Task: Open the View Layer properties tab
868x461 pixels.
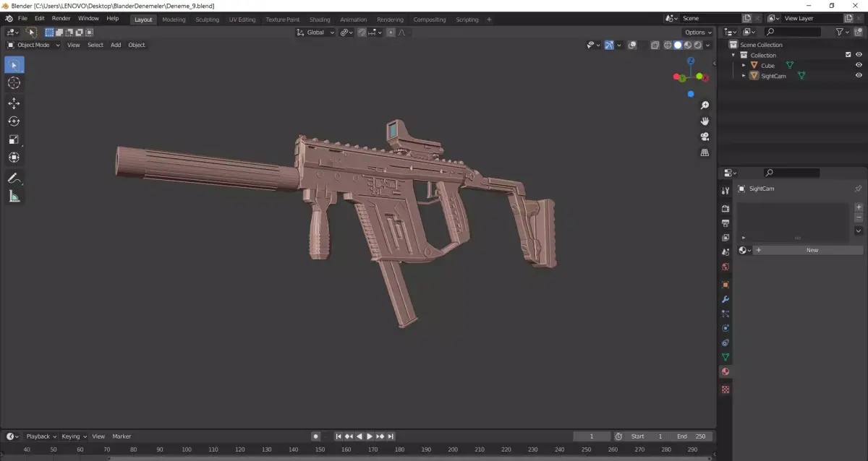Action: pyautogui.click(x=726, y=238)
